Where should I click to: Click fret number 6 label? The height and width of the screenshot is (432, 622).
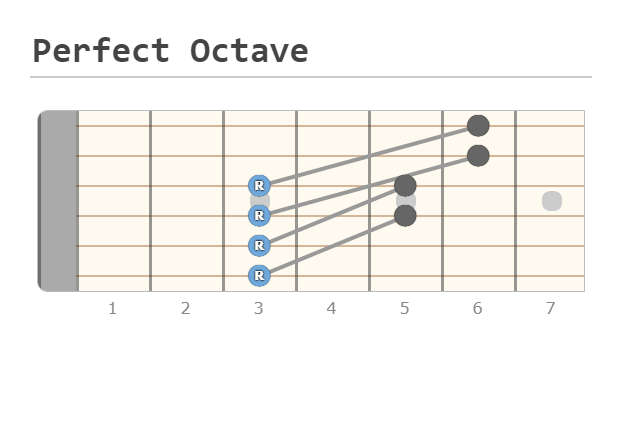coord(478,308)
